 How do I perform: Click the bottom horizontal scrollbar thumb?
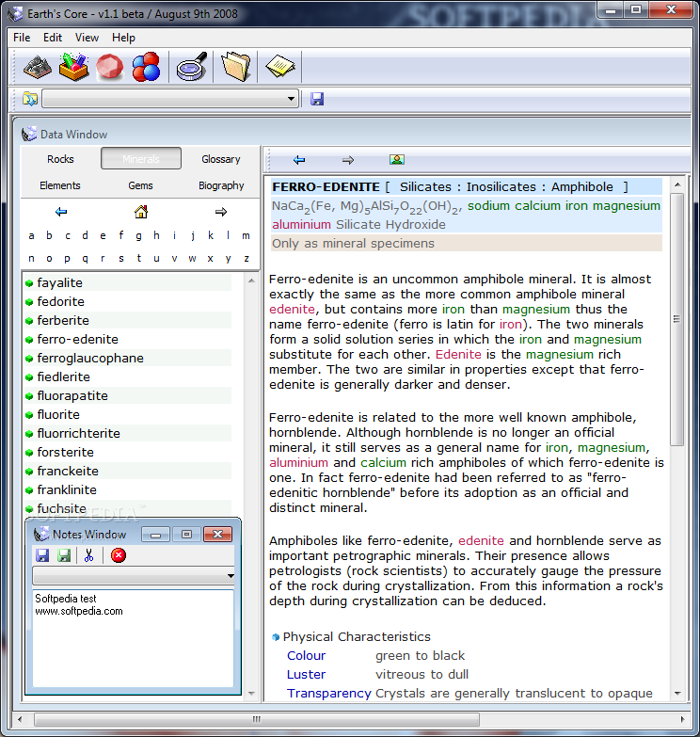[257, 719]
